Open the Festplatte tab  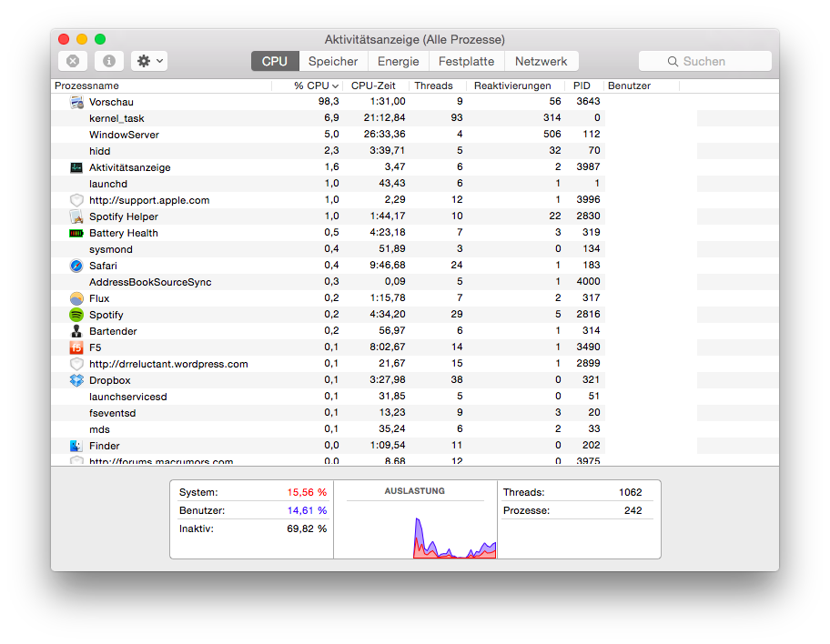tap(466, 61)
